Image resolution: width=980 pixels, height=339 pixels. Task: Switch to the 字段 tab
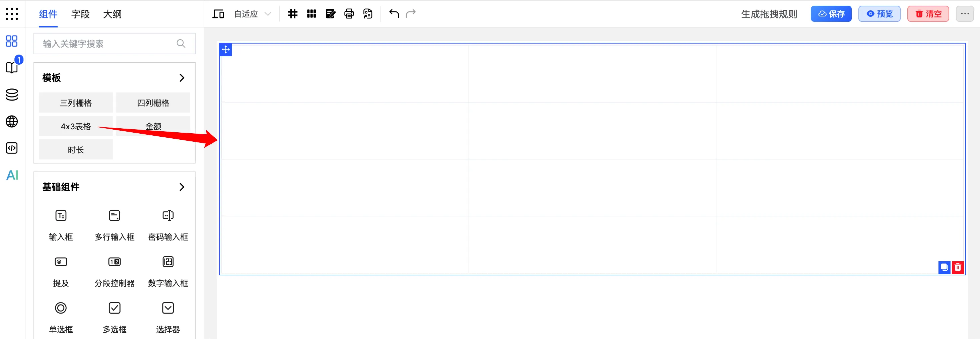pyautogui.click(x=80, y=14)
